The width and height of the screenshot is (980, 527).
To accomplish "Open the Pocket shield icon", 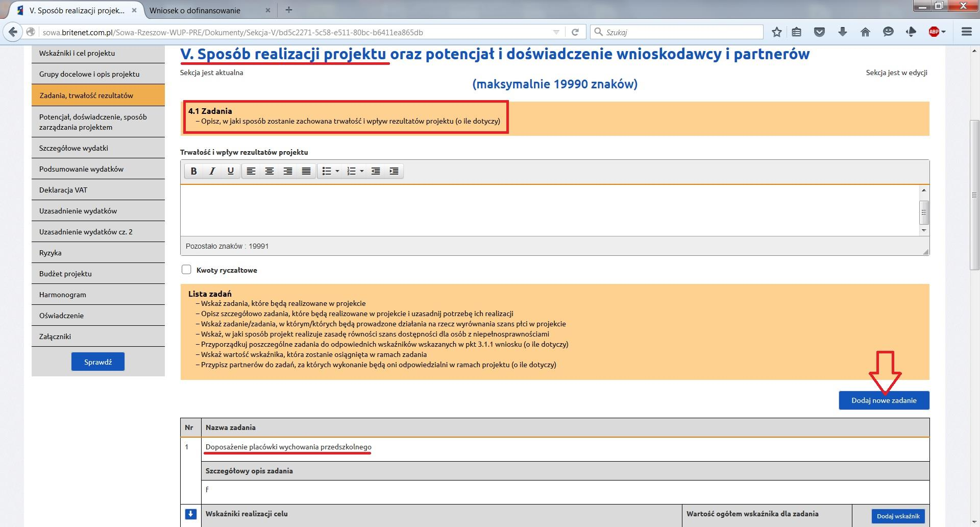I will (x=820, y=32).
